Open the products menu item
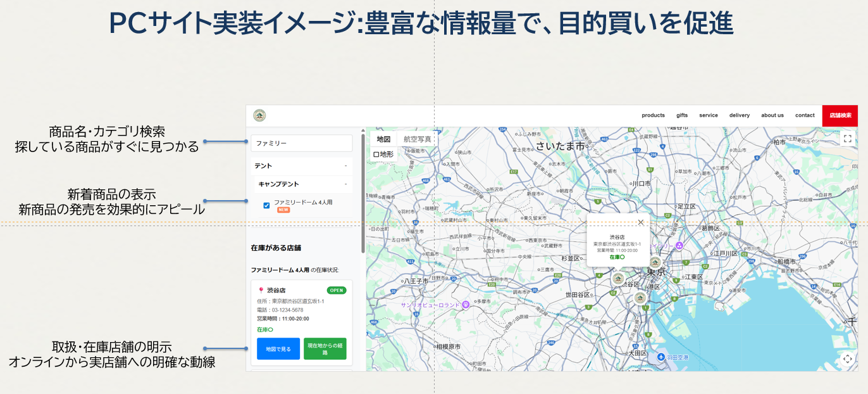 click(653, 115)
